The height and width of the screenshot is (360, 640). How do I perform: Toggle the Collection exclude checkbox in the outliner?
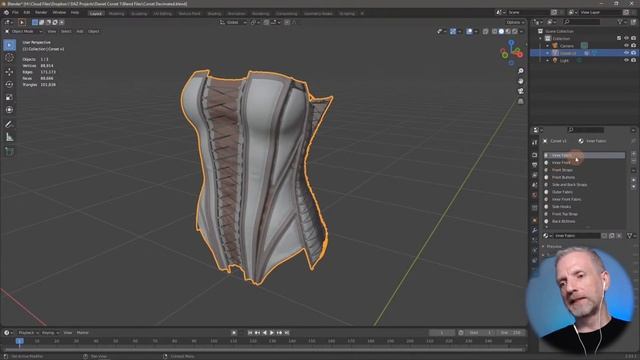tap(619, 38)
